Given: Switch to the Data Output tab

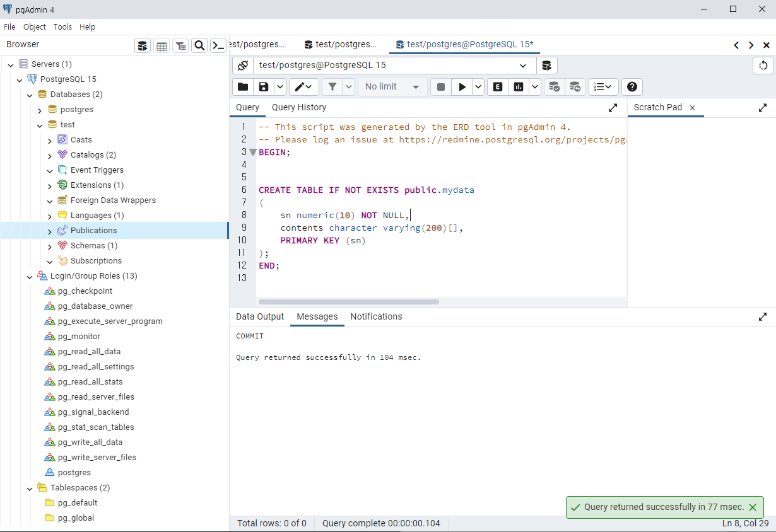Looking at the screenshot, I should click(x=260, y=316).
